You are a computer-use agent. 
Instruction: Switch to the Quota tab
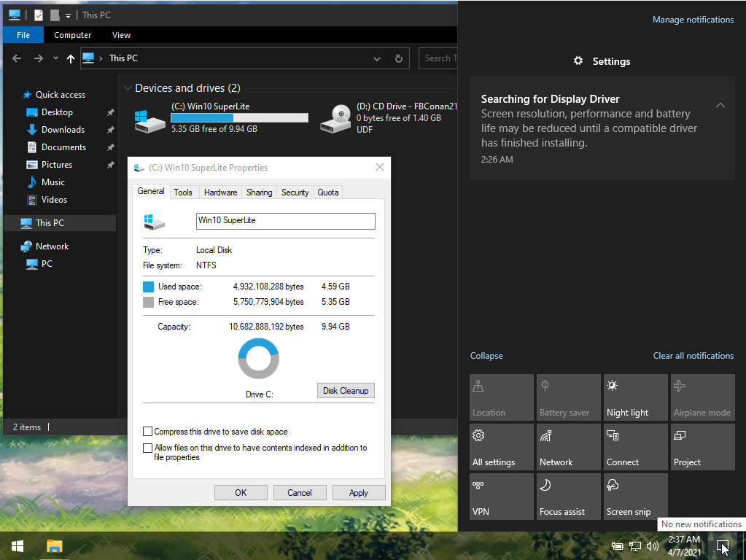[x=328, y=192]
